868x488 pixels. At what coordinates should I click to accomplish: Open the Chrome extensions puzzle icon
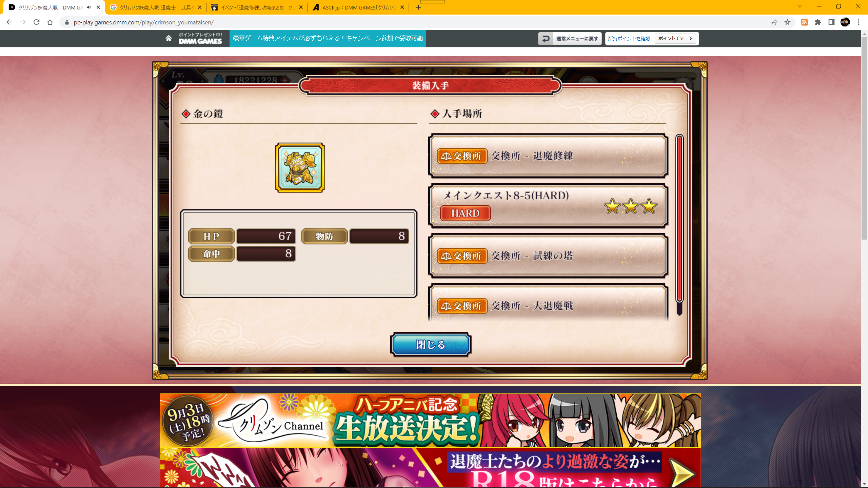tap(818, 22)
